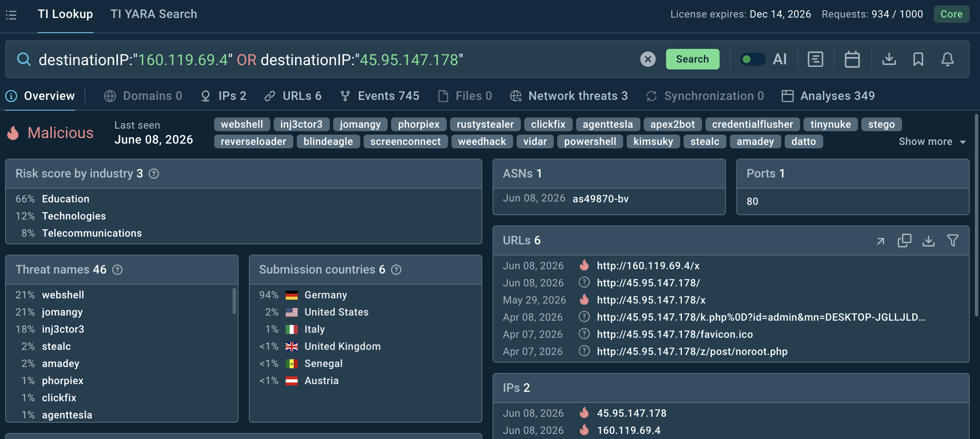Open URL http://45.95.147.178/z/post/noroot.php
980x439 pixels.
click(x=692, y=352)
